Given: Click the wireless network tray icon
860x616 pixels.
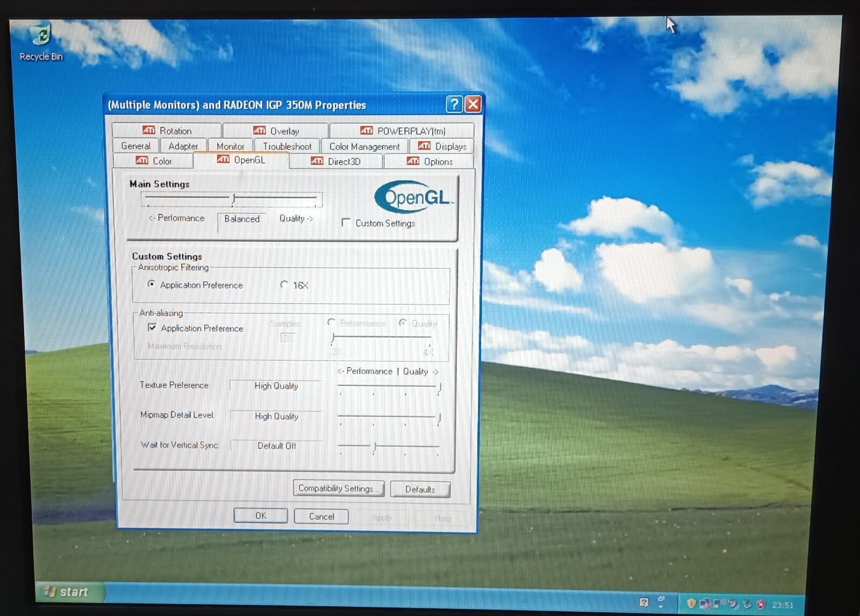Looking at the screenshot, I should point(720,604).
